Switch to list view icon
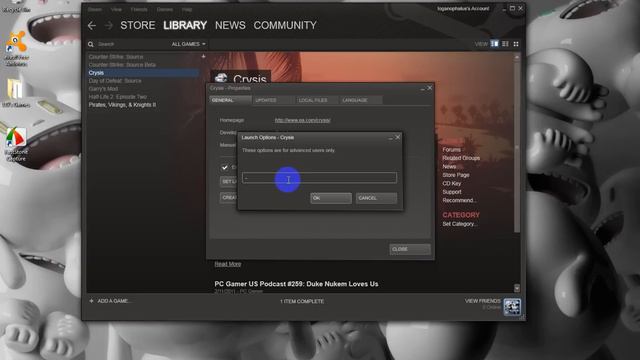 [x=505, y=44]
